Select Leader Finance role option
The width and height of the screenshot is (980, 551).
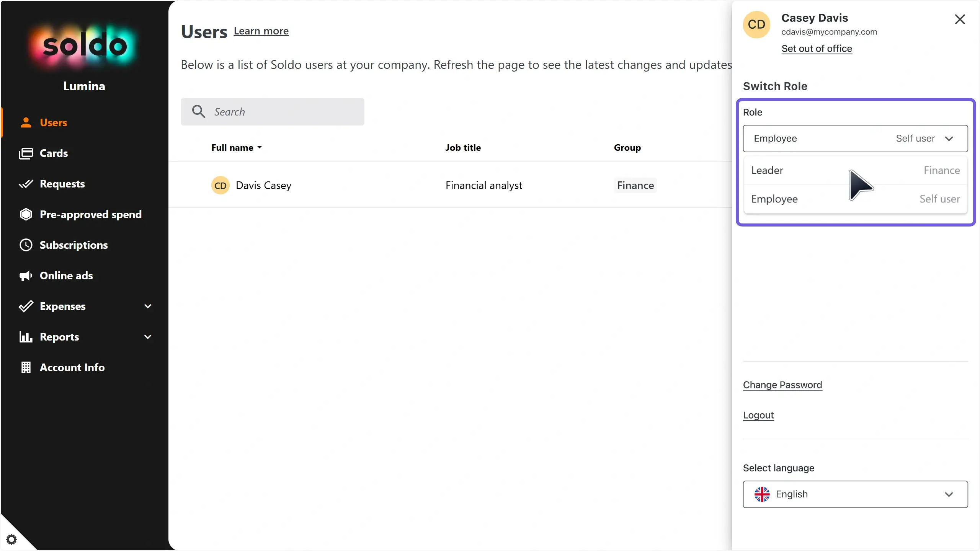855,170
